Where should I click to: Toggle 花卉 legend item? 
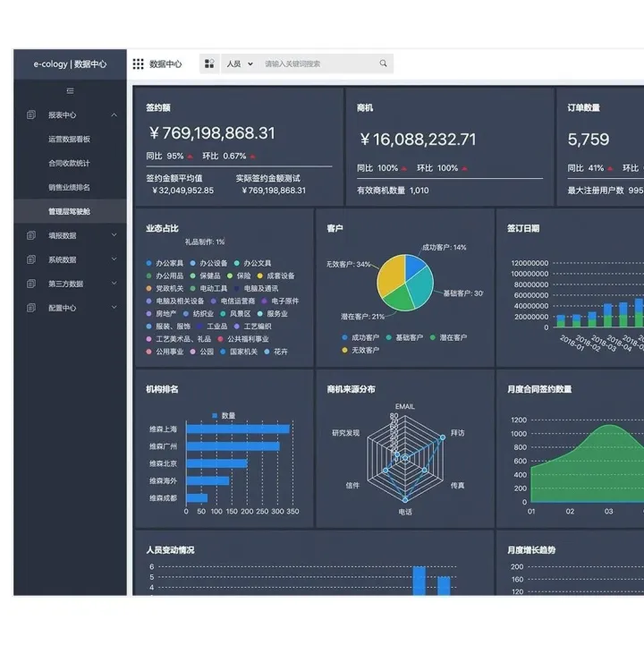276,352
